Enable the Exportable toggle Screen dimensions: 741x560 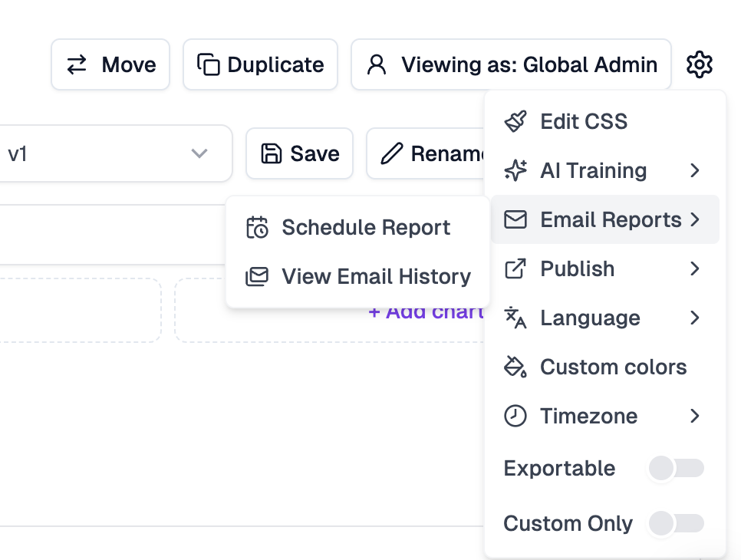(x=675, y=468)
